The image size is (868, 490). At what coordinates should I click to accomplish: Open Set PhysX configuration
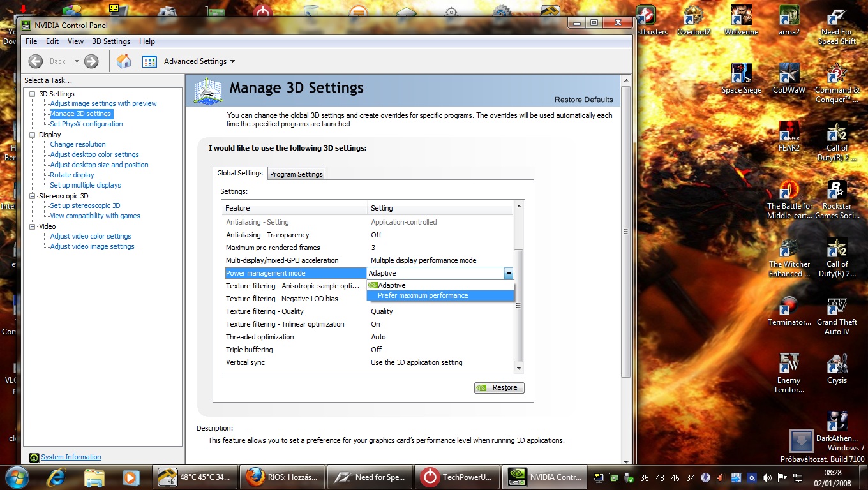tap(86, 124)
